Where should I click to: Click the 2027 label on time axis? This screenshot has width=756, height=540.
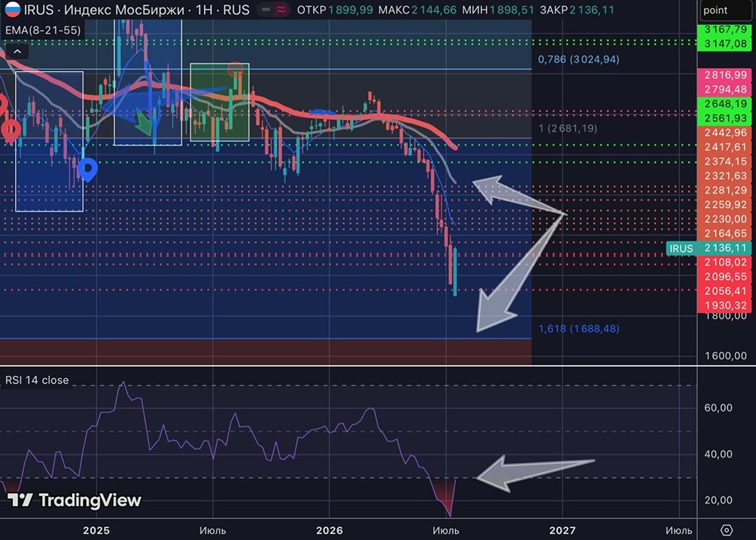pyautogui.click(x=562, y=531)
